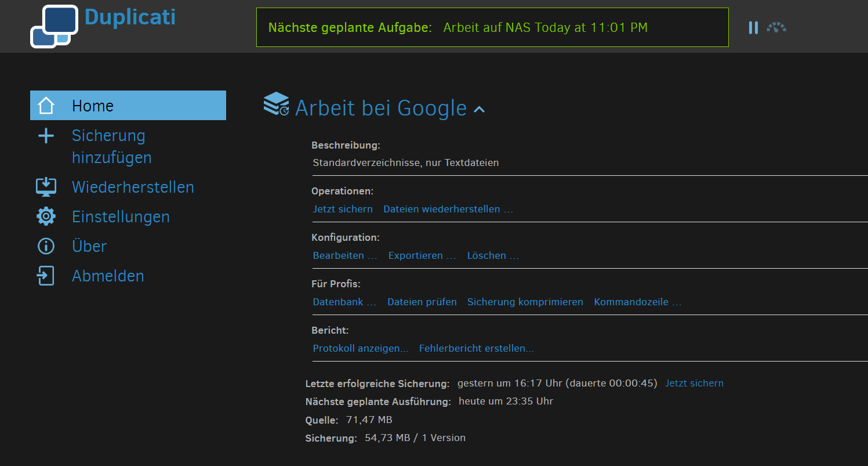
Task: Click the 'heute um 23:35 Uhr' value
Action: click(x=506, y=401)
